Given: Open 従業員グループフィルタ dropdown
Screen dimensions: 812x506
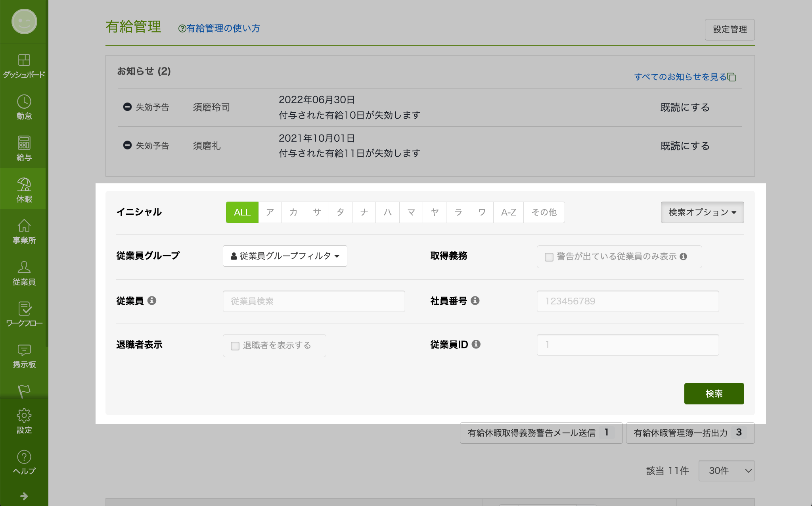Looking at the screenshot, I should (285, 256).
